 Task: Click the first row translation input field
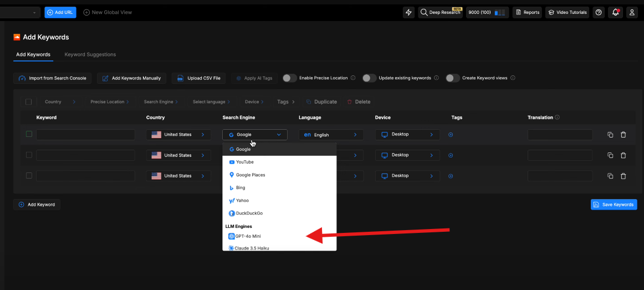coord(560,135)
